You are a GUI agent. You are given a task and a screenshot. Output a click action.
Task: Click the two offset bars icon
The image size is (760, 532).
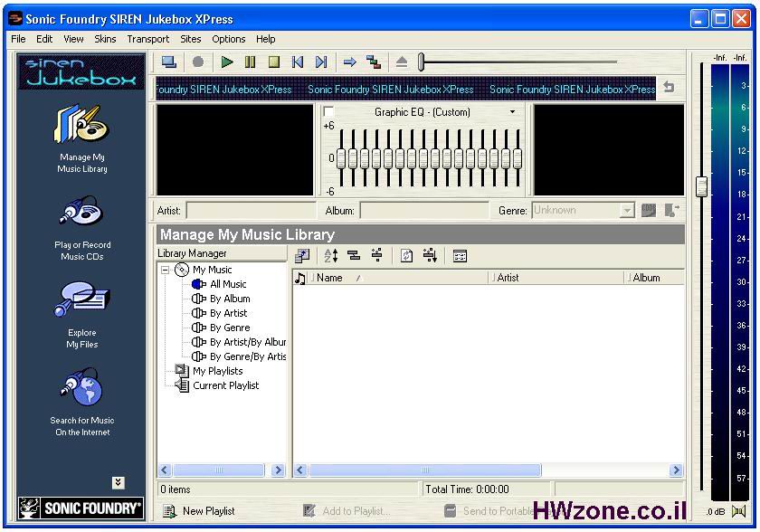[354, 255]
